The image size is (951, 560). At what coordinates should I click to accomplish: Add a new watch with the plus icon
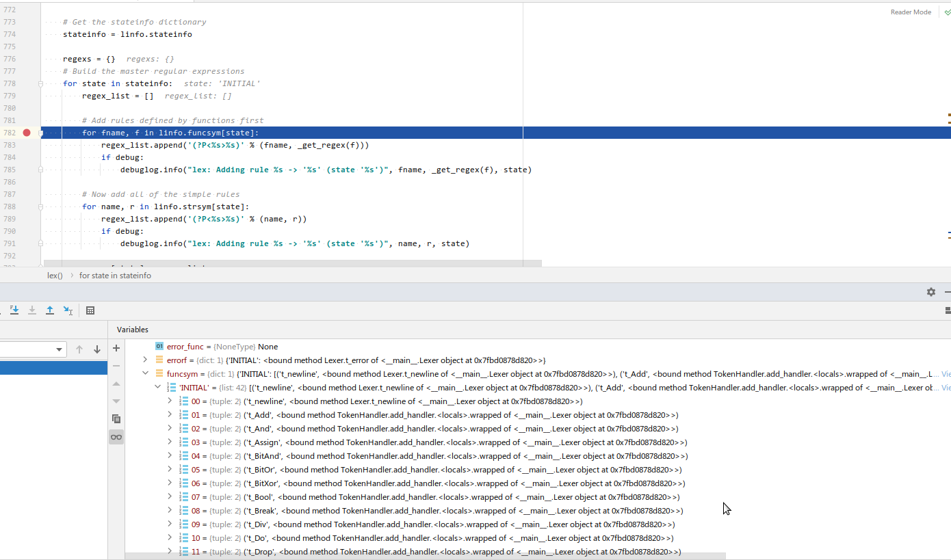[x=116, y=348]
